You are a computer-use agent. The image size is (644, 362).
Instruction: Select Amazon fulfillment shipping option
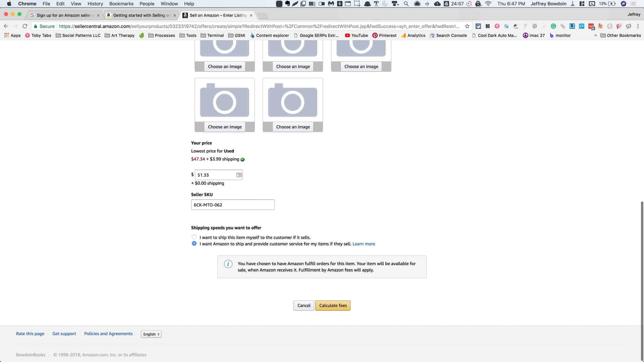point(194,244)
